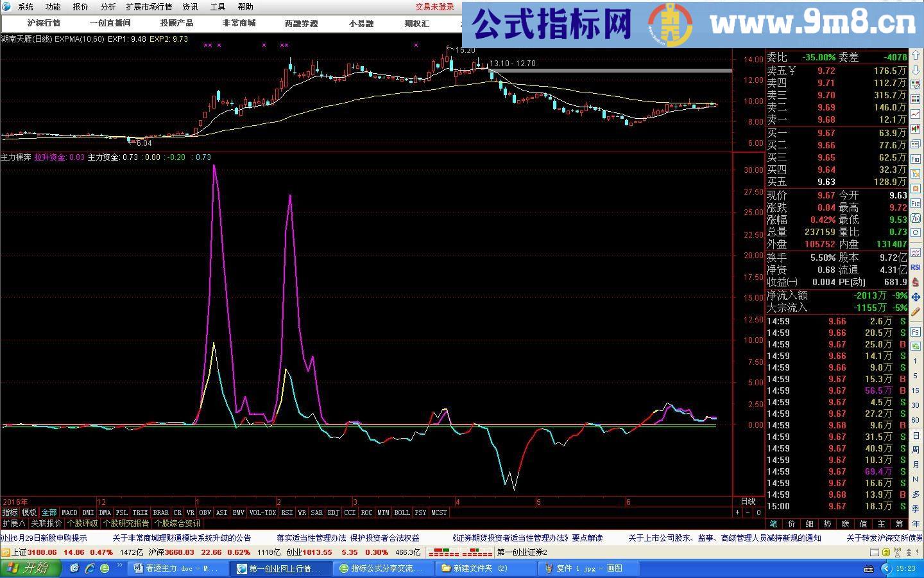Click the yellow icon beside 上证 index
Image resolution: width=924 pixels, height=578 pixels.
tap(5, 552)
